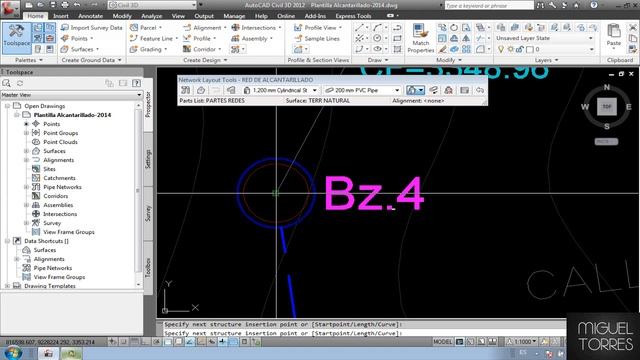Switch to the Settings side tab
Image resolution: width=640 pixels, height=360 pixels.
tap(148, 159)
